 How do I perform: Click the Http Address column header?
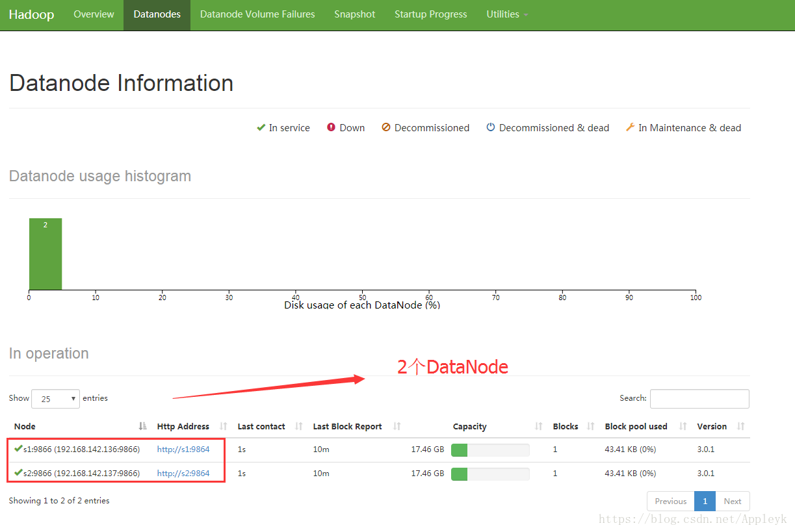tap(183, 427)
